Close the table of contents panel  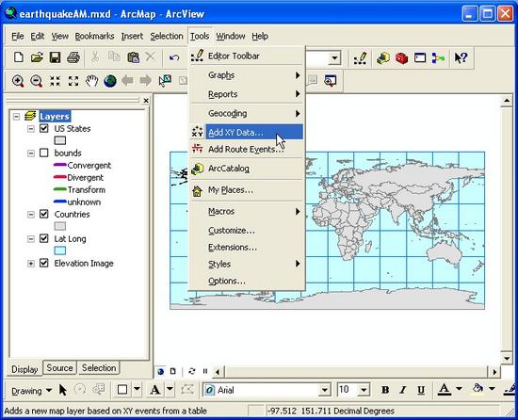pyautogui.click(x=146, y=101)
